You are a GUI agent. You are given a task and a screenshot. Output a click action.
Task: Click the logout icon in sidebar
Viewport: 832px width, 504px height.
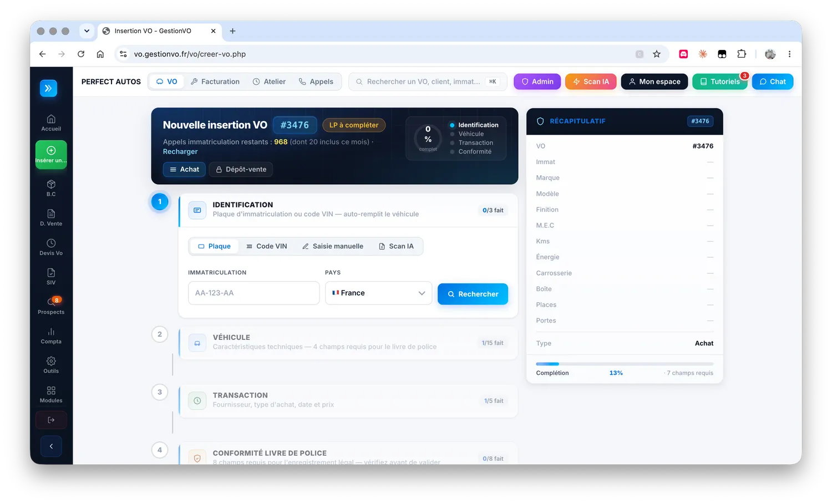pos(51,420)
